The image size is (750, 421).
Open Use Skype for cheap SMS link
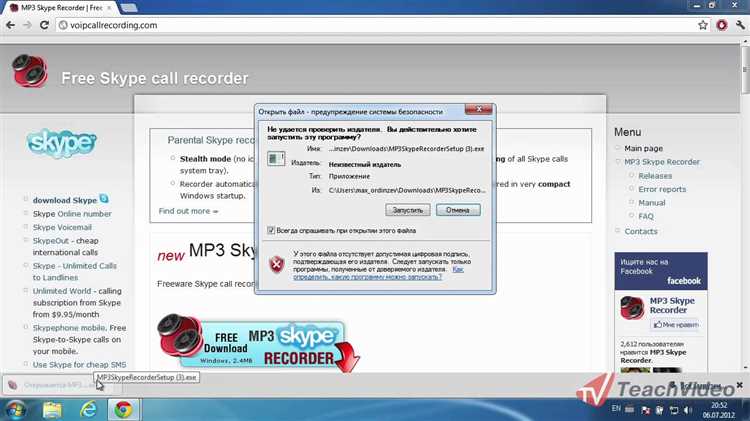79,365
